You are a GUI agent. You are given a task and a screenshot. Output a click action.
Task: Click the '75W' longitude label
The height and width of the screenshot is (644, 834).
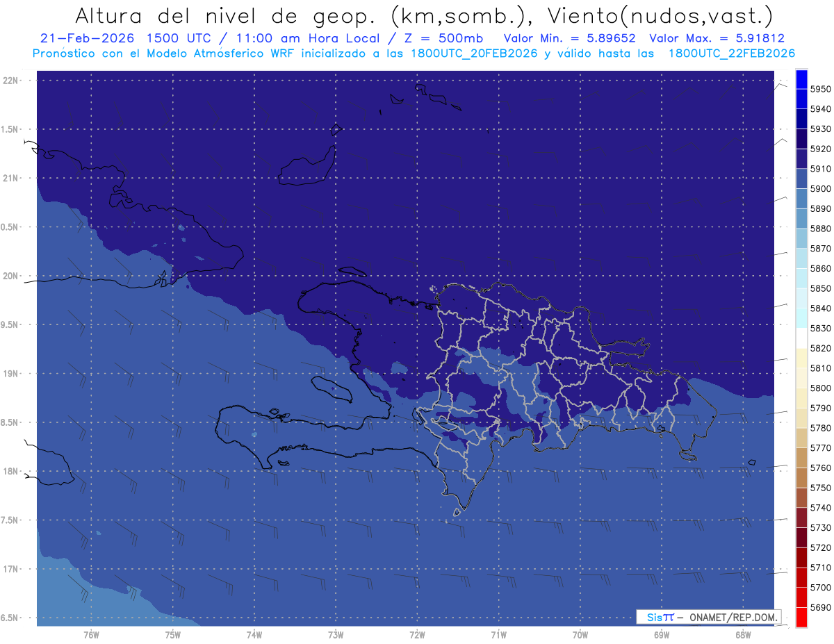pos(172,635)
